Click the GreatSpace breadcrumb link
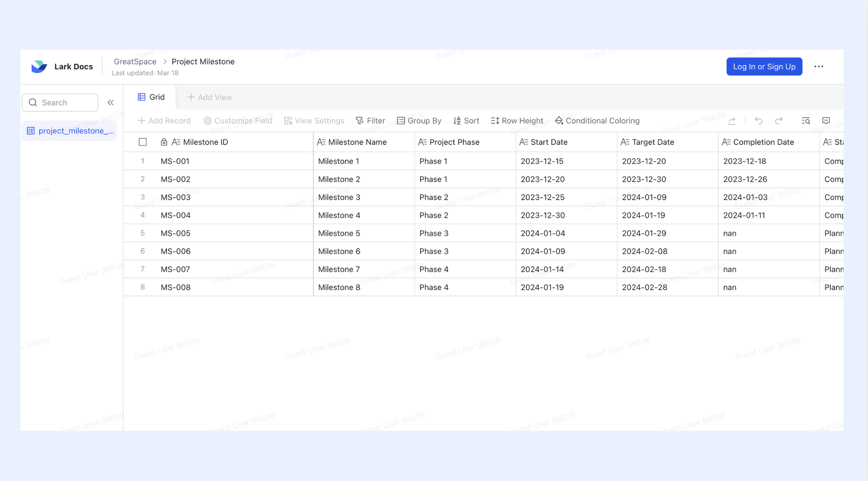The width and height of the screenshot is (868, 481). coord(135,62)
